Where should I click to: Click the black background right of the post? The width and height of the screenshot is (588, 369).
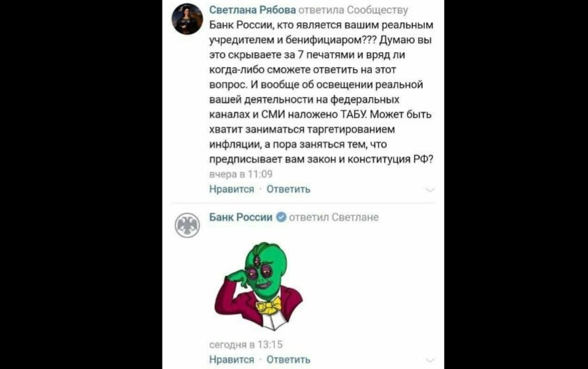(x=516, y=184)
